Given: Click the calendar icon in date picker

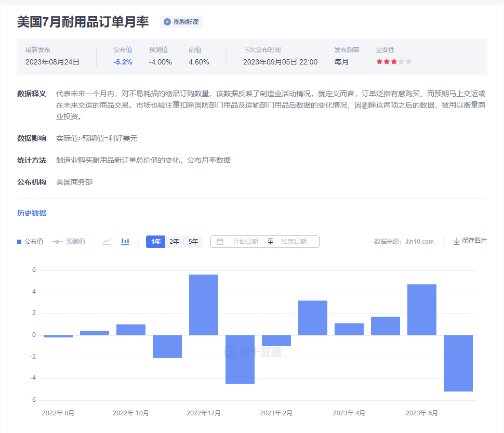Looking at the screenshot, I should tap(220, 241).
